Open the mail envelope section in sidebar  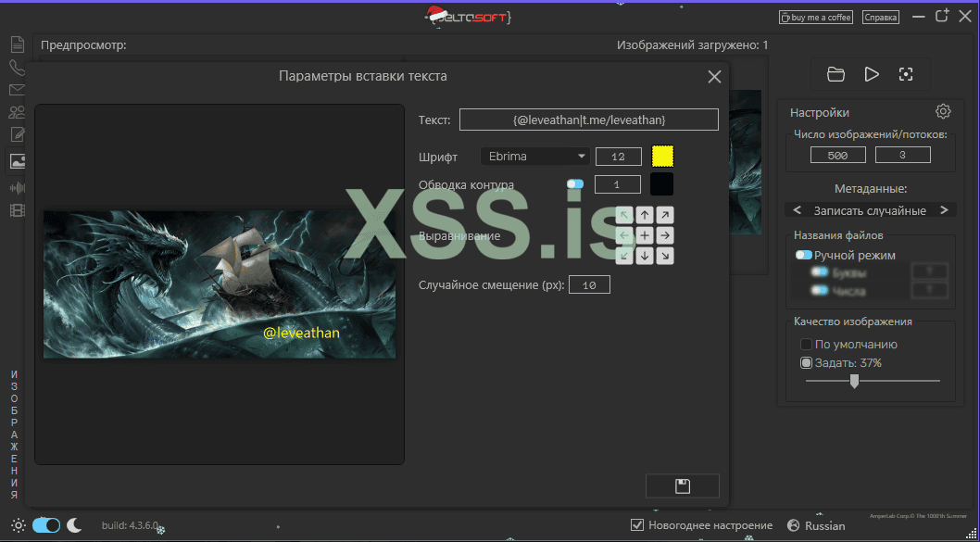tap(17, 90)
